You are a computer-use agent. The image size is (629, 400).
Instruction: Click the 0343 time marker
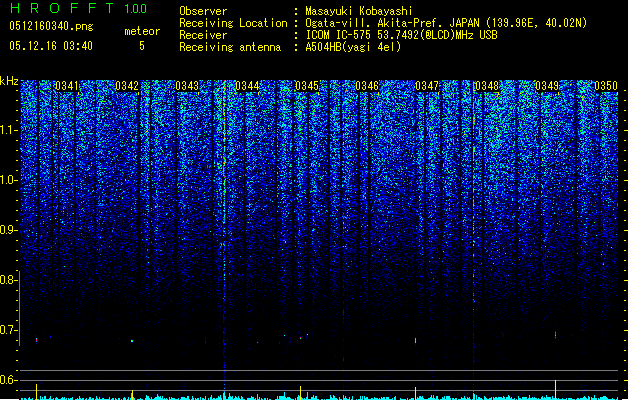tap(187, 86)
